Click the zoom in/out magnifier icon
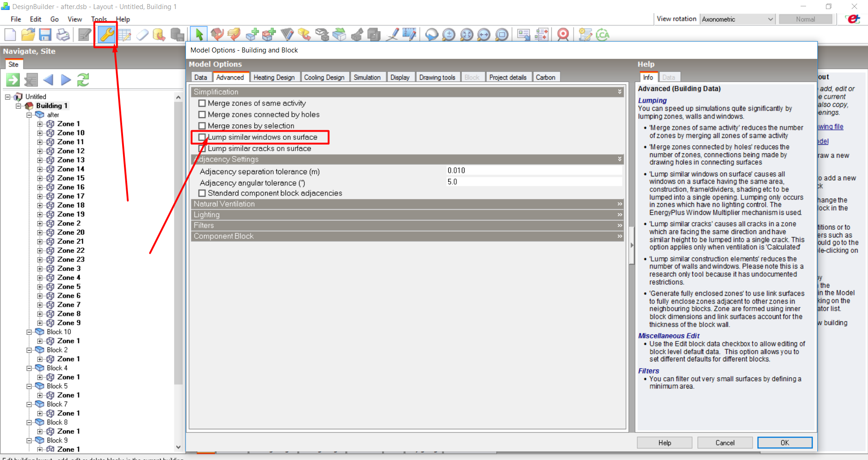Viewport: 868px width, 460px height. 449,34
